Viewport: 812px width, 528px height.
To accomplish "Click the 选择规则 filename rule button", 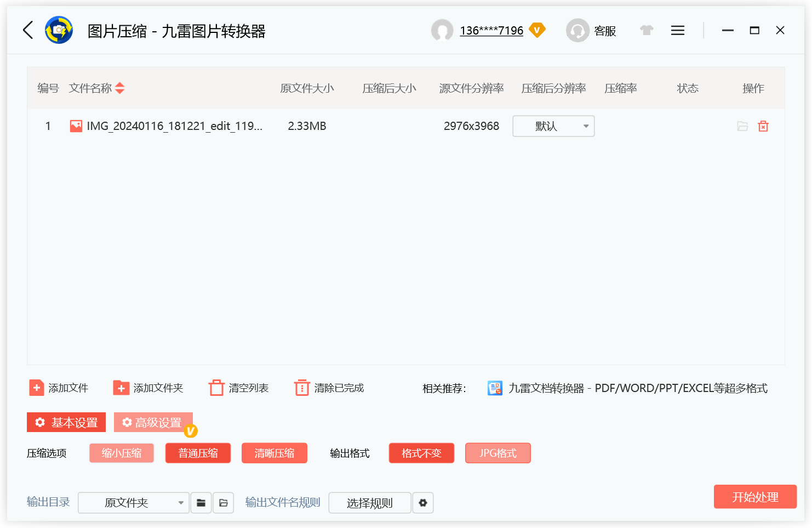I will coord(370,502).
